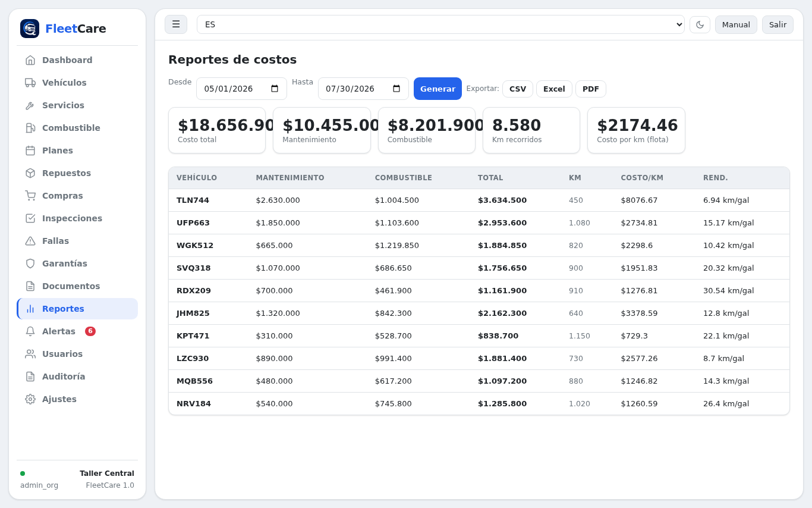Click the Costo total summary card
The image size is (812, 508).
[217, 130]
